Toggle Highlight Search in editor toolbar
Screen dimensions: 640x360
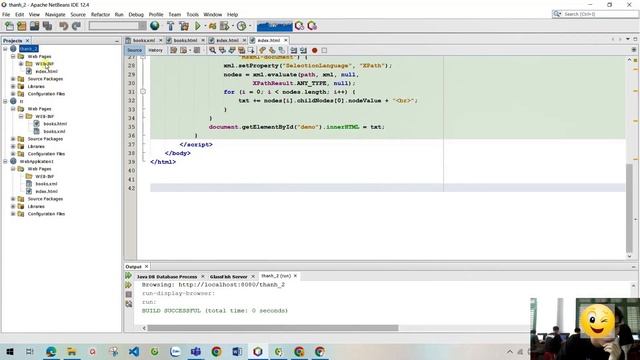(x=241, y=50)
